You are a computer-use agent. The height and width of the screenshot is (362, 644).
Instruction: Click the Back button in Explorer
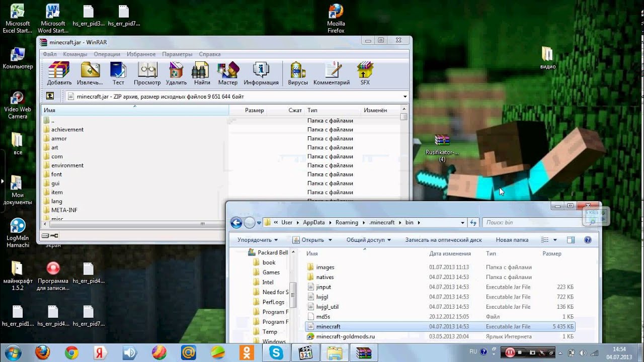click(x=236, y=222)
